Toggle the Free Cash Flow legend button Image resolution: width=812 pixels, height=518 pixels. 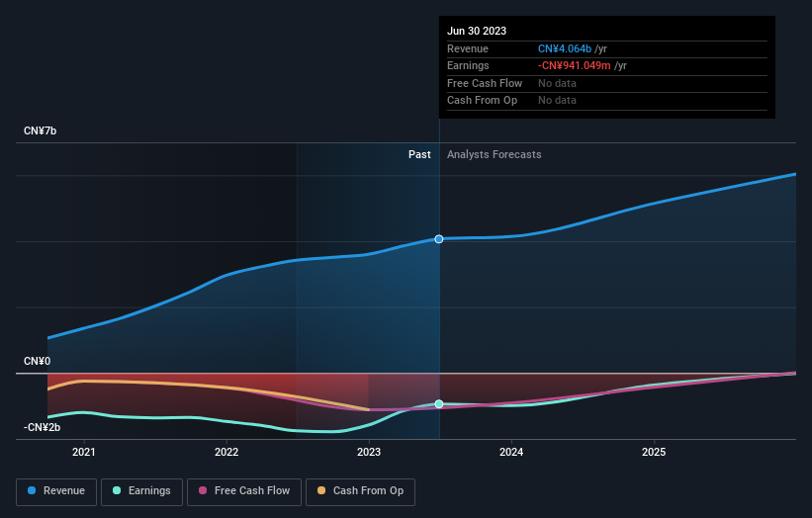244,491
